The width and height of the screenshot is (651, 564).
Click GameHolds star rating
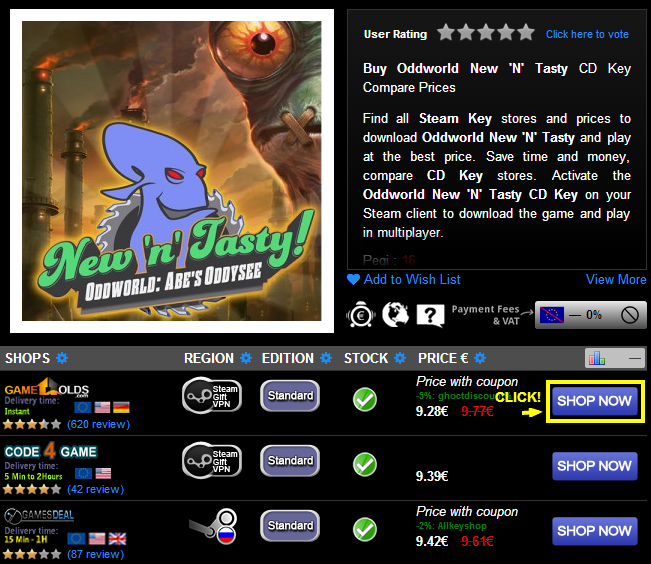(x=32, y=424)
